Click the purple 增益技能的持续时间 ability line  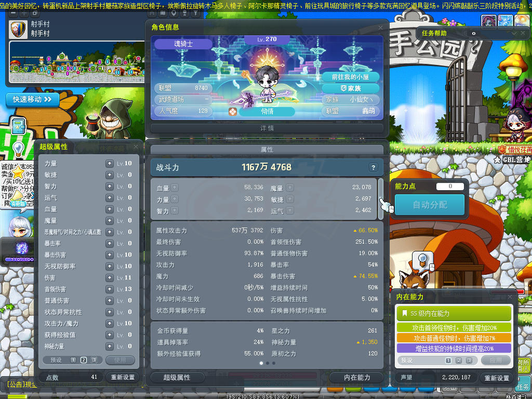pos(454,349)
